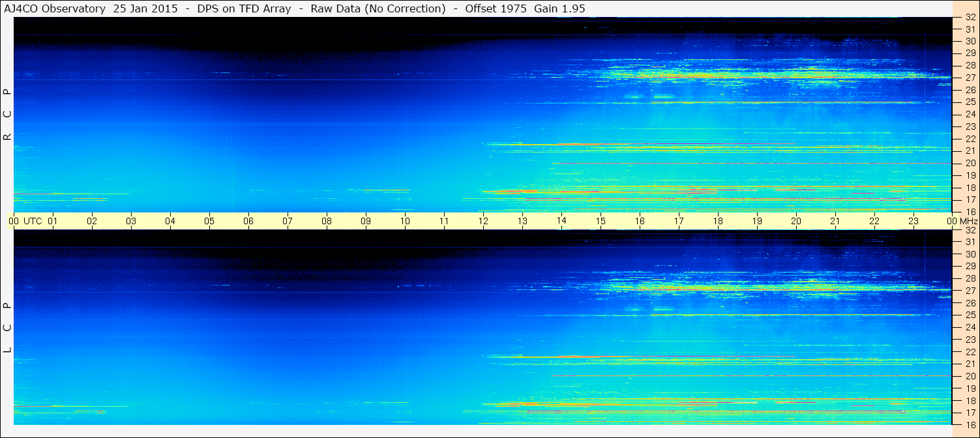This screenshot has width=980, height=438.
Task: Click 18 MHz on the RCP frequency scale
Action: pyautogui.click(x=970, y=188)
